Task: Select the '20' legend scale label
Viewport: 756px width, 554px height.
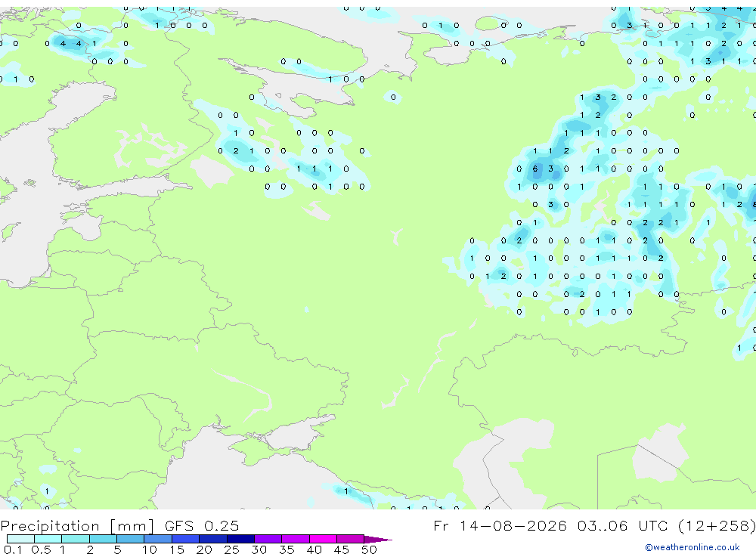Action: (x=204, y=549)
